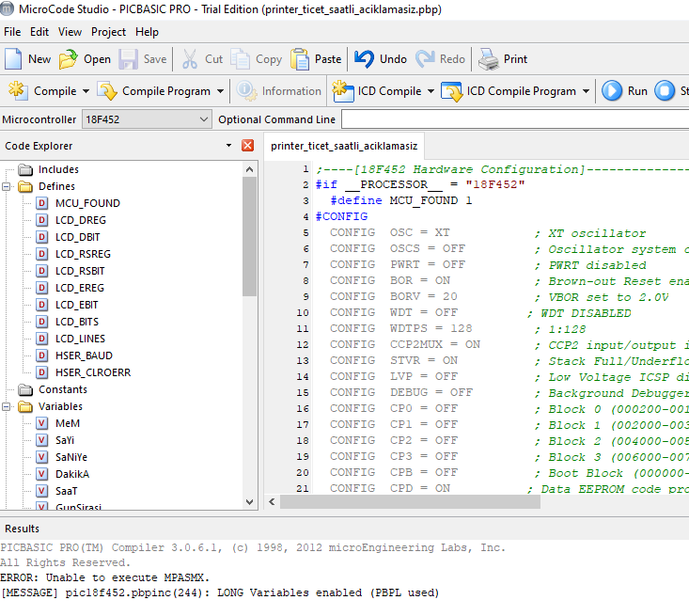Switch to printer_ticet_saatli_aciklamasiz tab

(344, 146)
